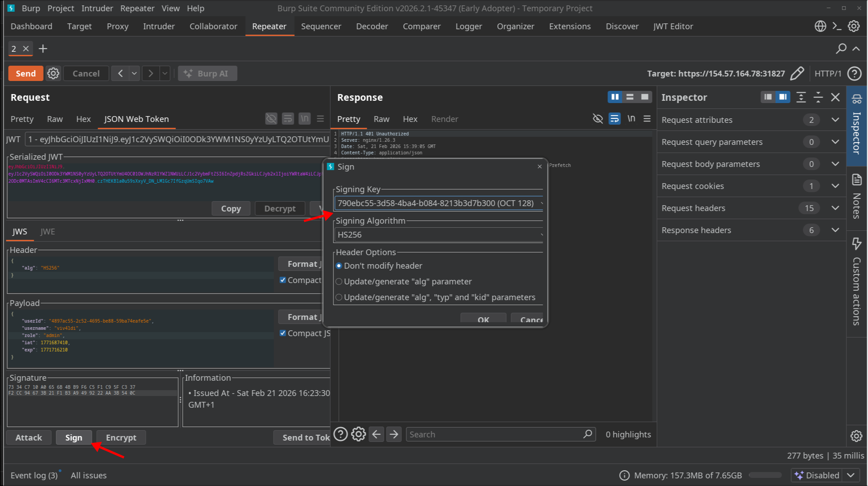Select "Don't modify header" radio option
The width and height of the screenshot is (868, 486).
pyautogui.click(x=339, y=266)
